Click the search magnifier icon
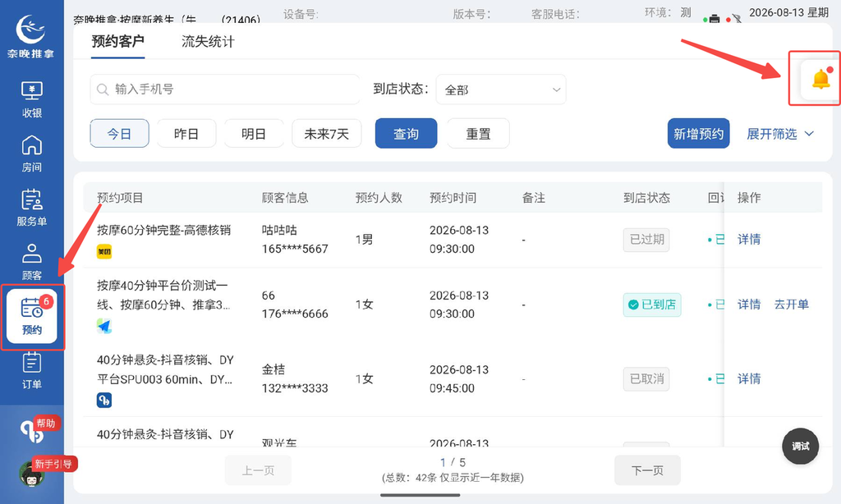Screen dimensions: 841x504 [x=103, y=89]
